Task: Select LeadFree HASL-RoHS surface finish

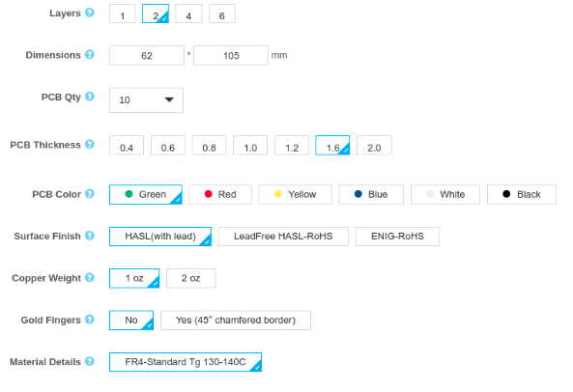Action: pos(283,237)
